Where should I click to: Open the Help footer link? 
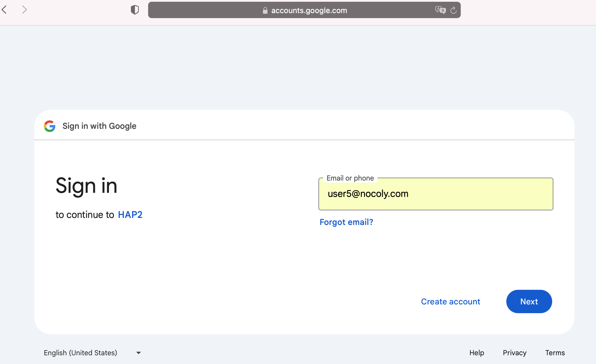click(477, 353)
